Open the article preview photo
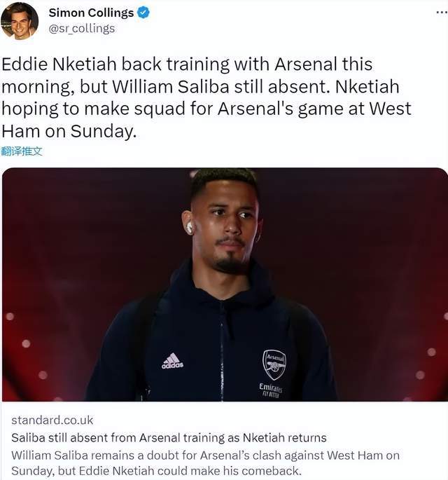 coord(224,284)
